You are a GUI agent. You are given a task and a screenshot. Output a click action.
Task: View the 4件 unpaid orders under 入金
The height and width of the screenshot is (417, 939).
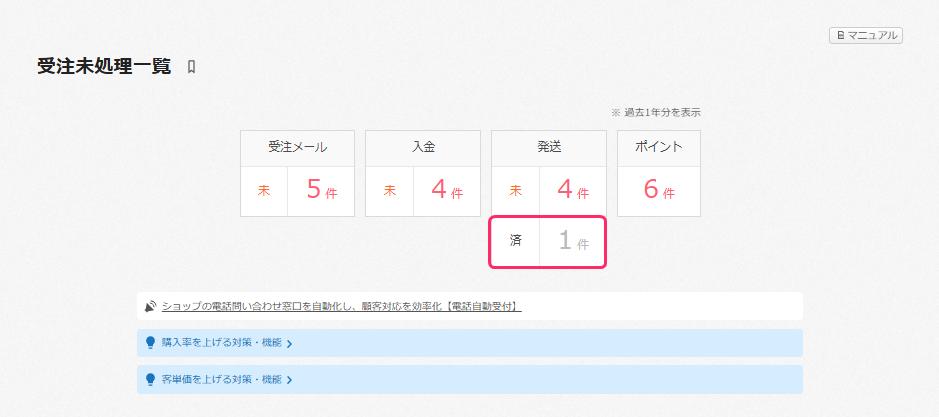(447, 191)
